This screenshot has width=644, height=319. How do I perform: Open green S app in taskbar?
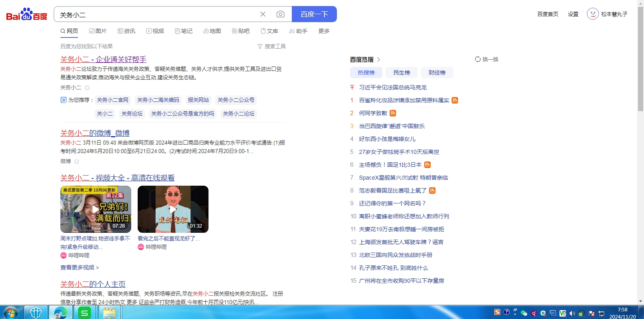click(85, 313)
